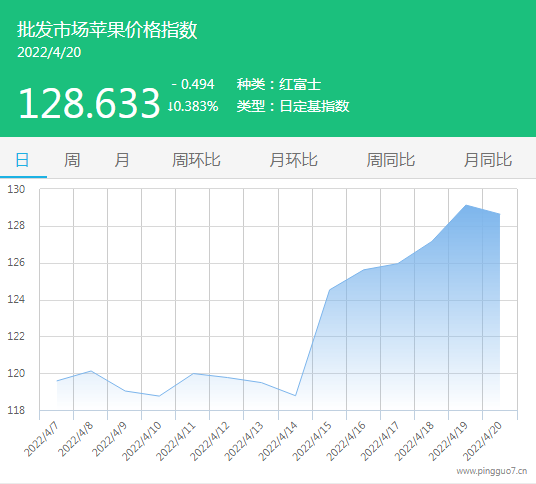Click the down arrow beside 0.383%
The width and height of the screenshot is (536, 484).
pos(170,107)
